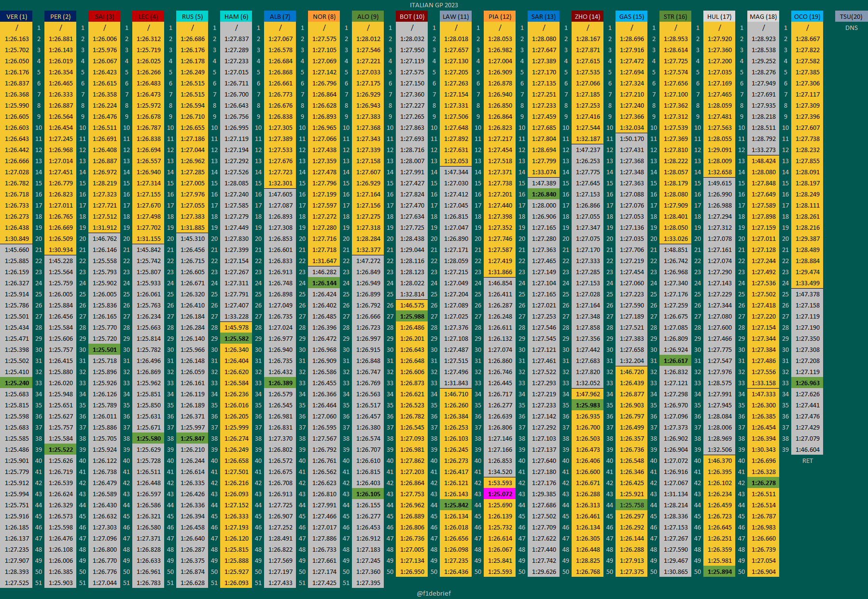
Task: Click the SAI (3) driver header
Action: pyautogui.click(x=105, y=16)
